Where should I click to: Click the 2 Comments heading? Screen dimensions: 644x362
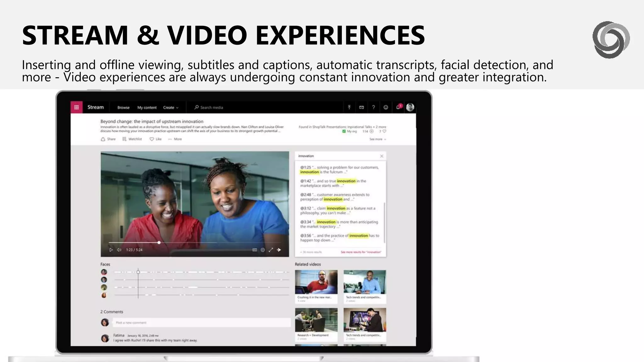(x=112, y=312)
